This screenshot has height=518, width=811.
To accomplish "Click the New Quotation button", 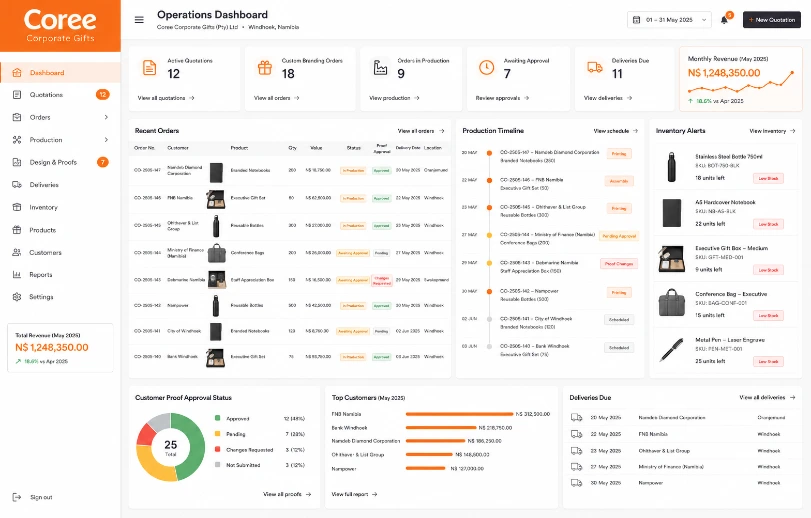I will point(772,20).
